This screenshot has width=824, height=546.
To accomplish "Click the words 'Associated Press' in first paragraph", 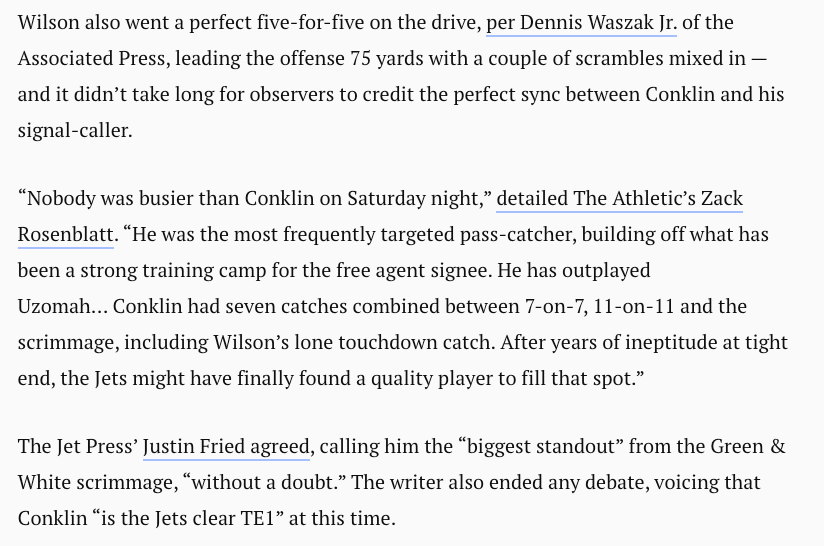I will pyautogui.click(x=91, y=58).
